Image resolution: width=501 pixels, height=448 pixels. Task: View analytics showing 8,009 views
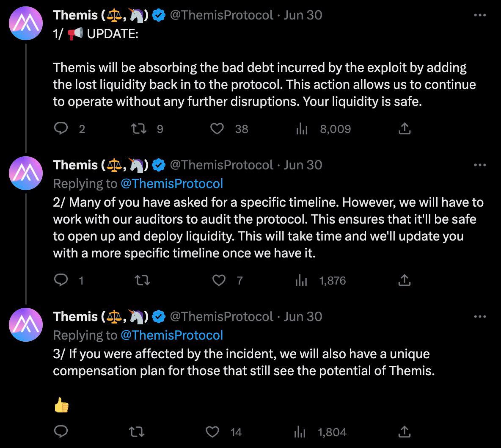[302, 129]
